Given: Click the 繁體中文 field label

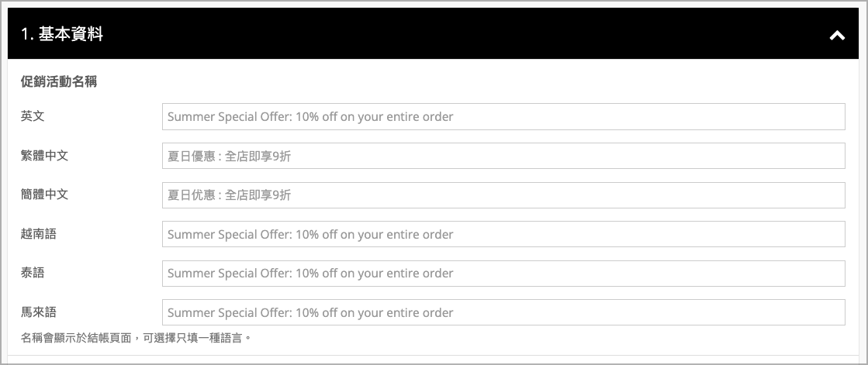Looking at the screenshot, I should click(44, 155).
